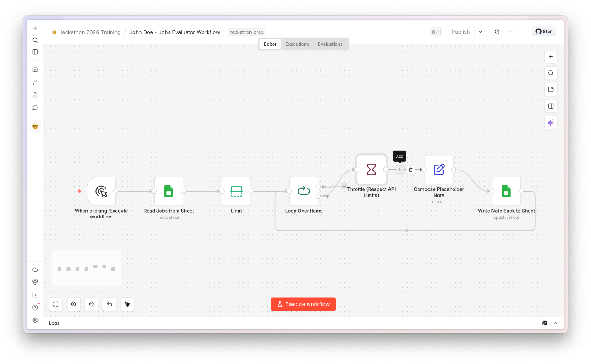Open the Help question-mark icon
The height and width of the screenshot is (364, 591).
point(35,308)
